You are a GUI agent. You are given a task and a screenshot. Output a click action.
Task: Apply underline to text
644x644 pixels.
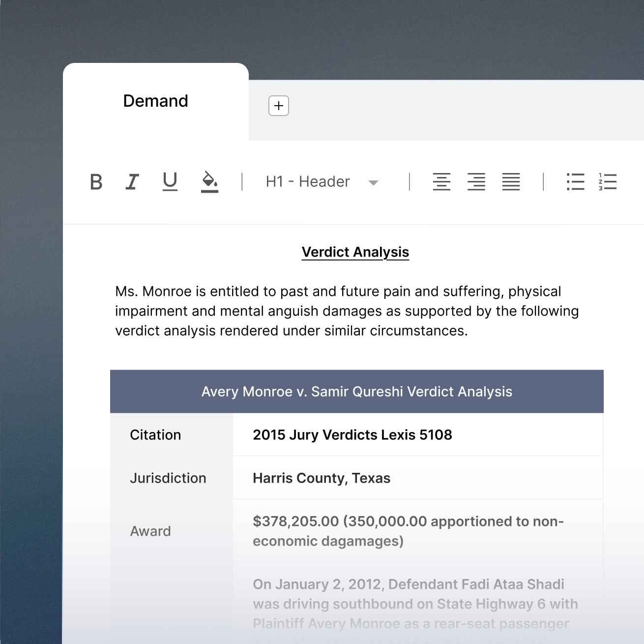(x=170, y=181)
